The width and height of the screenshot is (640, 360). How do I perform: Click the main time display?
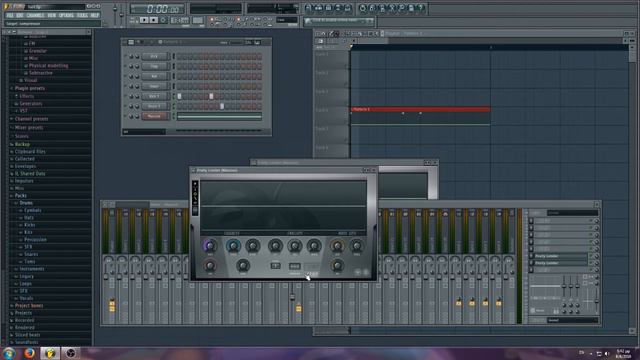coord(158,9)
